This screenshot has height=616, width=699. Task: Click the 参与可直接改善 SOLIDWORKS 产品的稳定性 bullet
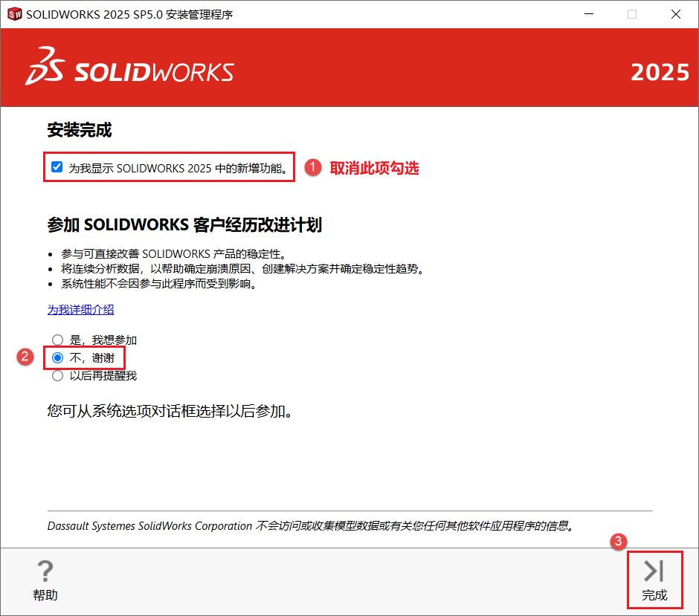173,254
